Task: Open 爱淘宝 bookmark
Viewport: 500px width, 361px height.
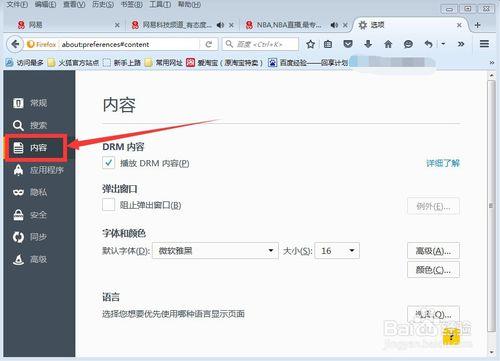Action: tap(225, 62)
